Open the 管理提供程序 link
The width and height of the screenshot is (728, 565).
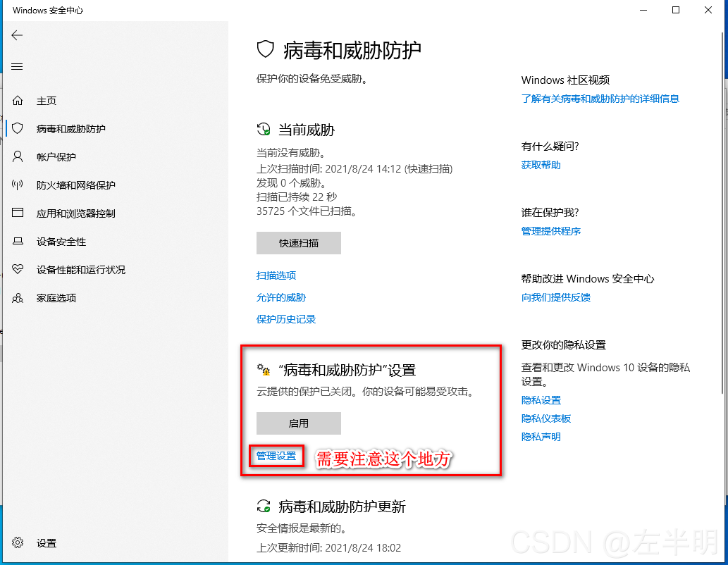551,231
